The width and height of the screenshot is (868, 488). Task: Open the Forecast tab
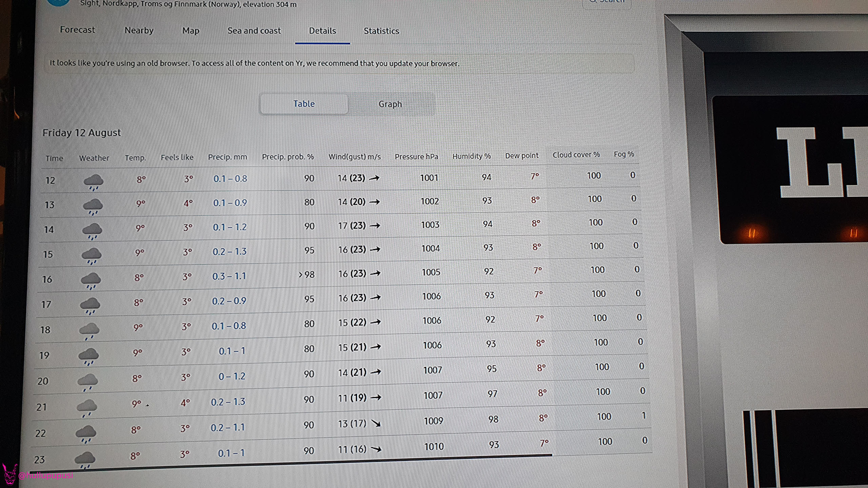pyautogui.click(x=77, y=30)
